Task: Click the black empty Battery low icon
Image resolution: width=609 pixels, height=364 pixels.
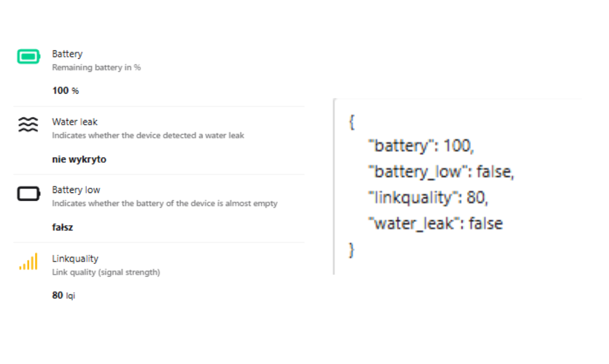Action: [28, 193]
